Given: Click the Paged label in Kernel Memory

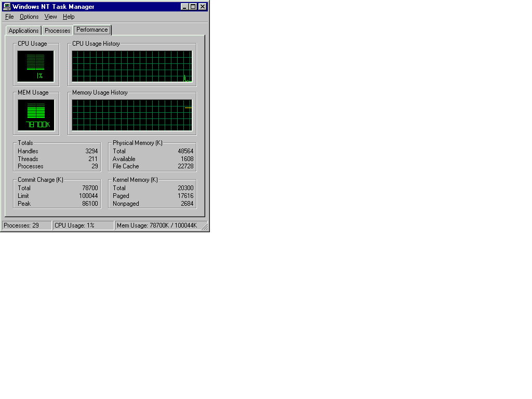Looking at the screenshot, I should click(x=121, y=196).
